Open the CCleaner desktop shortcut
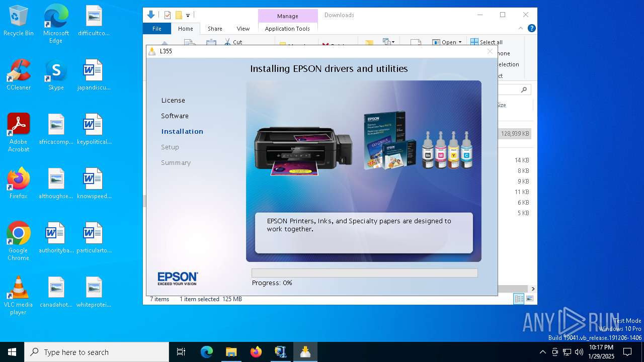The image size is (644, 362). [x=19, y=75]
